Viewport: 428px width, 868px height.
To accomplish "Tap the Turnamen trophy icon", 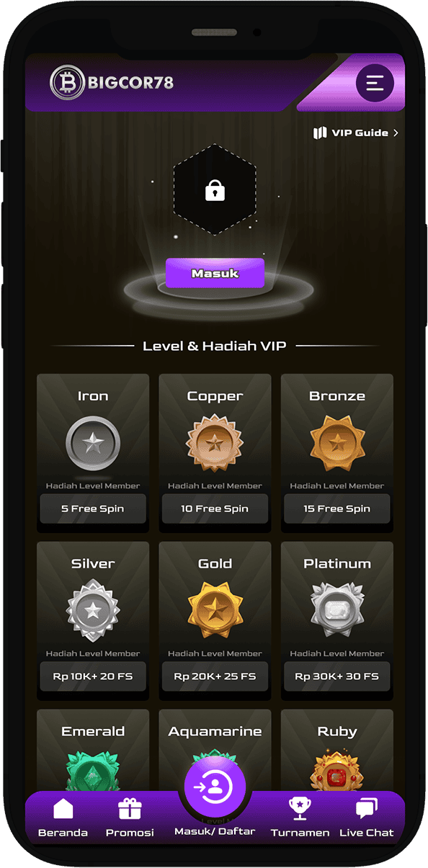I will coord(300,809).
